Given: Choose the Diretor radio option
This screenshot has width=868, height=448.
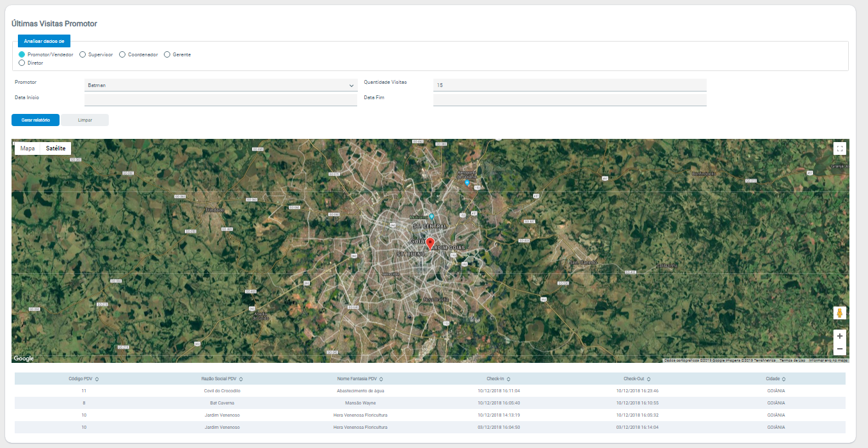Looking at the screenshot, I should click(22, 63).
